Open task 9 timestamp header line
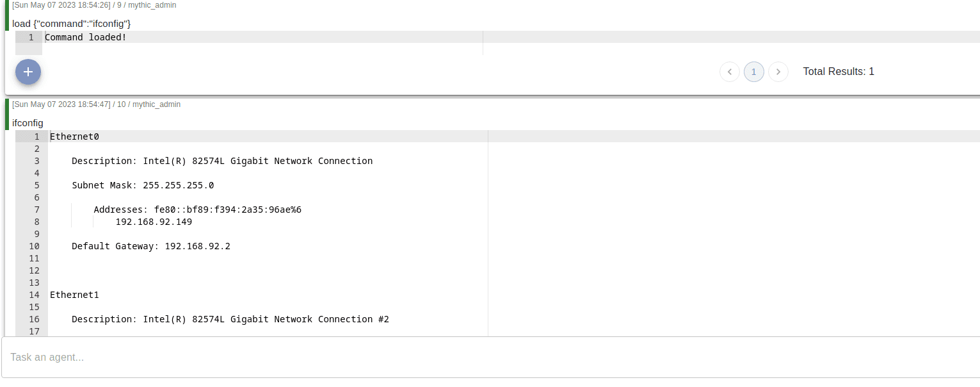The width and height of the screenshot is (980, 387). point(94,5)
